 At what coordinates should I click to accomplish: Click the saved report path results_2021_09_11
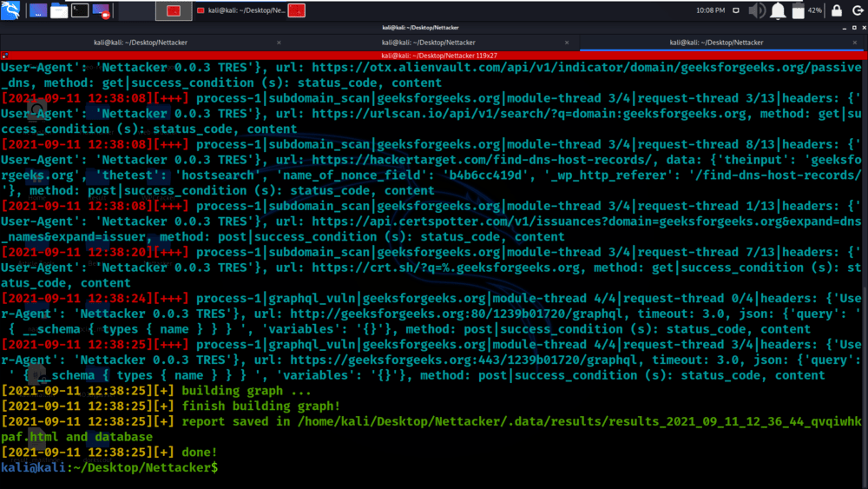coord(579,422)
